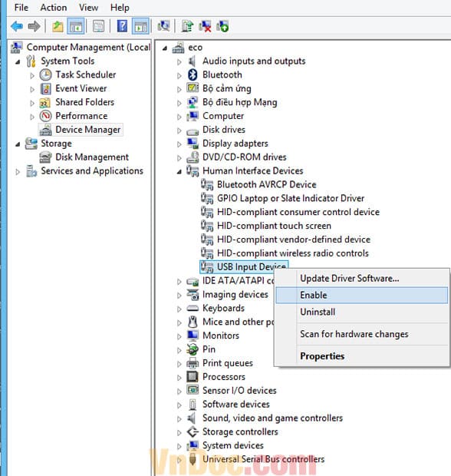Toggle the Show/Hide Console Tree toolbar button
This screenshot has height=476, width=451.
[x=75, y=26]
